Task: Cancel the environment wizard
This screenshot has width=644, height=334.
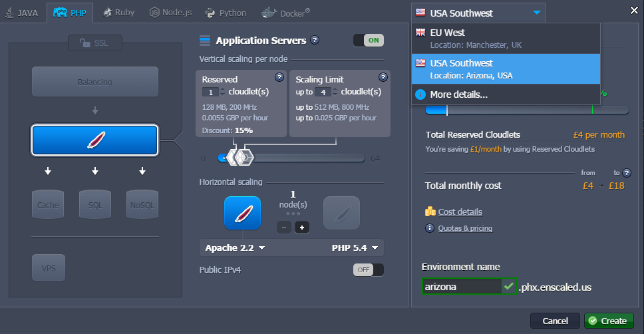Action: tap(555, 321)
